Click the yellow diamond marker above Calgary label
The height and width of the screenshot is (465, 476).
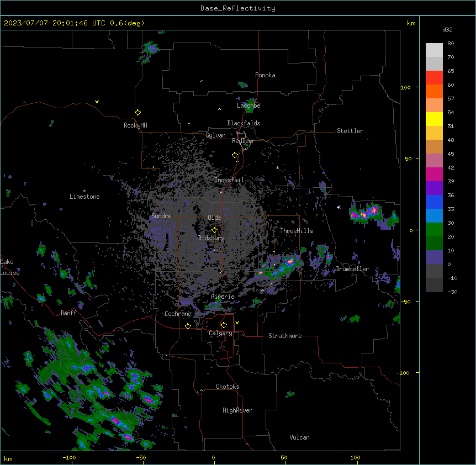click(x=224, y=325)
